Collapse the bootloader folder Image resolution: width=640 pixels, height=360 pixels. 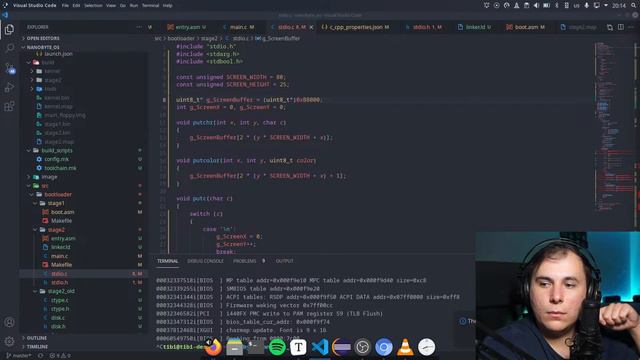tap(58, 194)
